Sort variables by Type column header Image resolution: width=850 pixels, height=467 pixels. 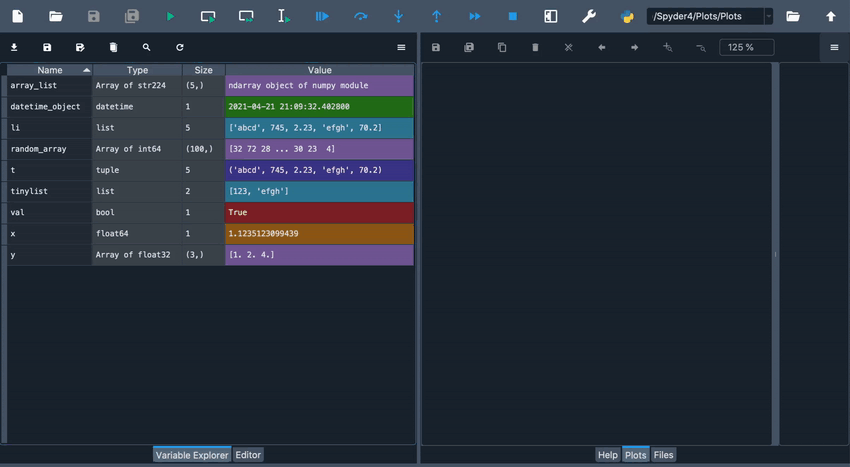point(137,70)
